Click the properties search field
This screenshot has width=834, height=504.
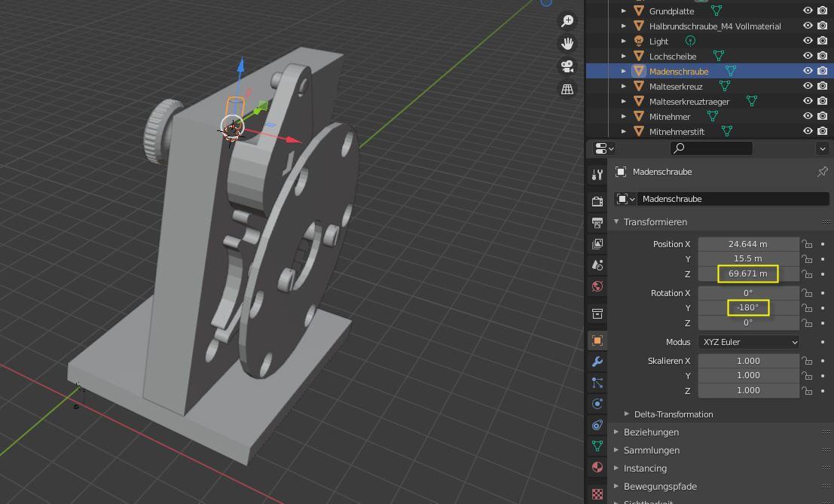(x=711, y=148)
